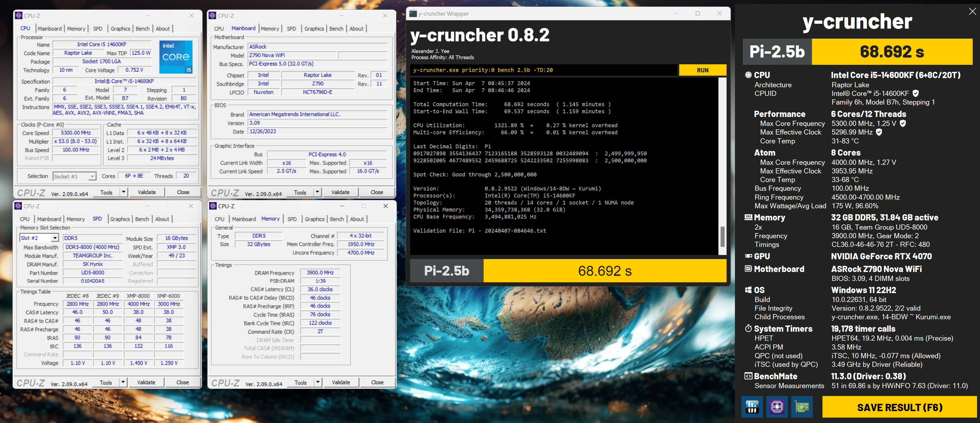Screen dimensions: 980x423
Task: Expand Tools arrow in the Mainboard-tab CPU-Z window
Action: 317,192
